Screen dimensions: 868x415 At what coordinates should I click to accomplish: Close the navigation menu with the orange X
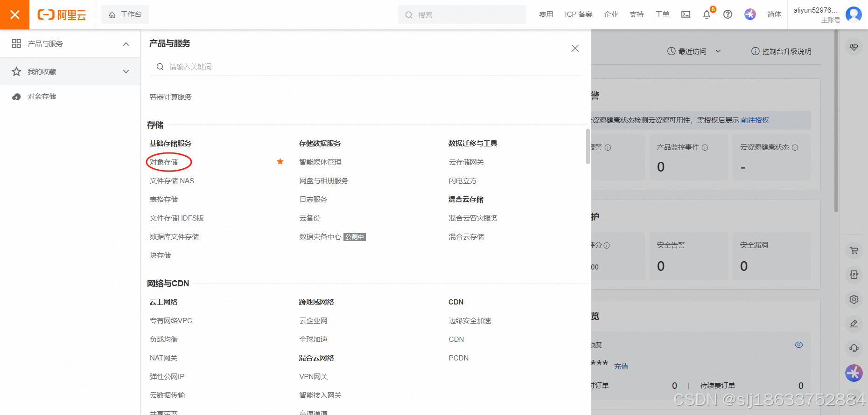[14, 14]
